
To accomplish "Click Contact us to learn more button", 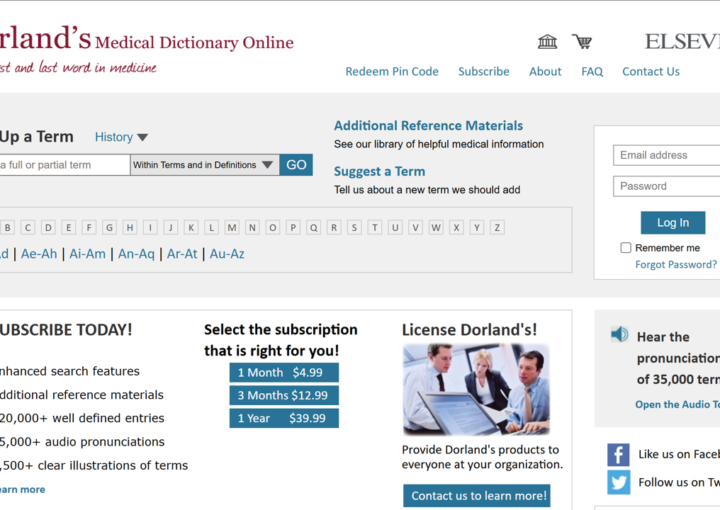I will pyautogui.click(x=477, y=496).
